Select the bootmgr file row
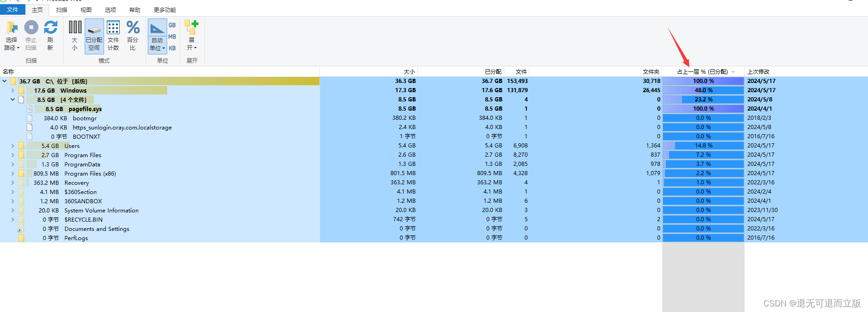The image size is (868, 312). [434, 118]
